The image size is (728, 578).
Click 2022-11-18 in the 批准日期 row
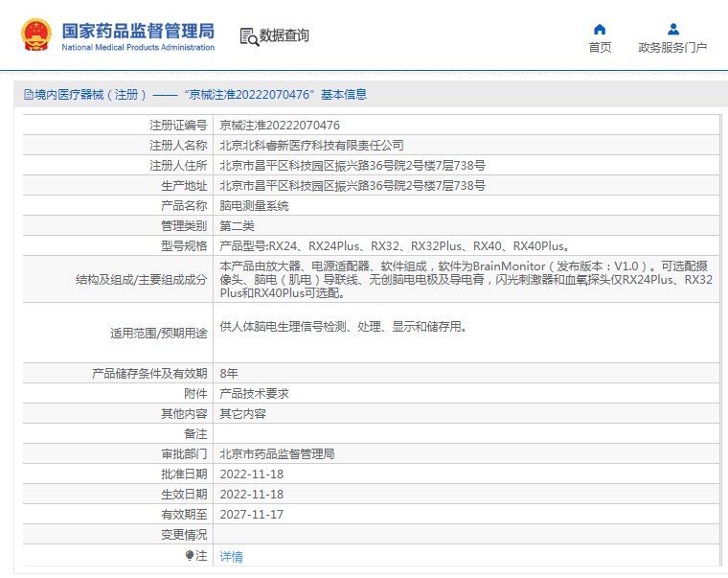point(252,474)
